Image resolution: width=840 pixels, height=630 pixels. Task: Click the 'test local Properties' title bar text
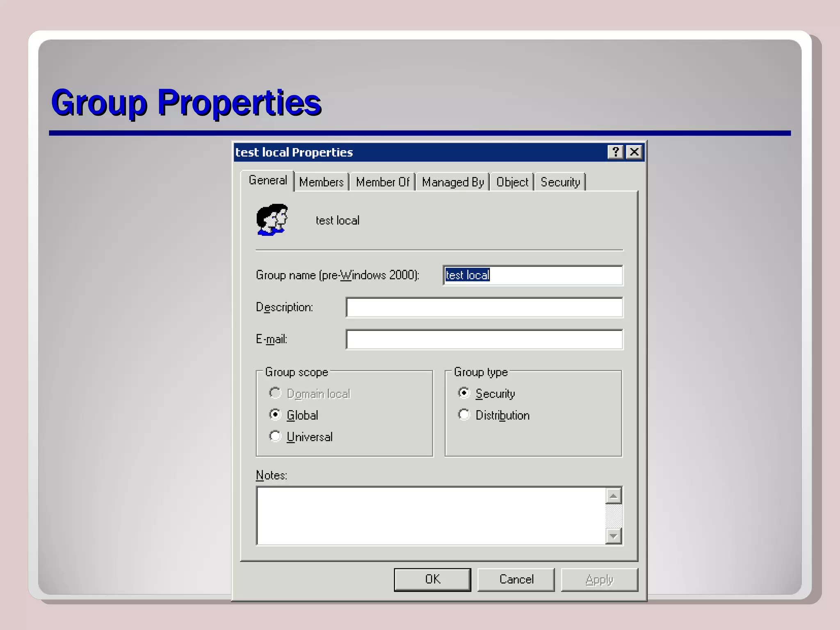(x=294, y=152)
